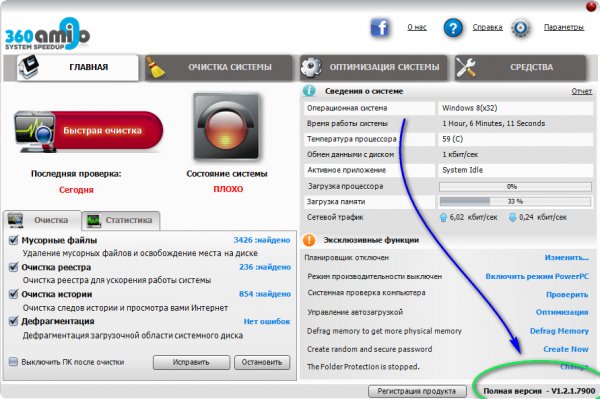This screenshot has width=600, height=399.
Task: Uncheck the Очистка реестра checkbox
Action: (13, 267)
